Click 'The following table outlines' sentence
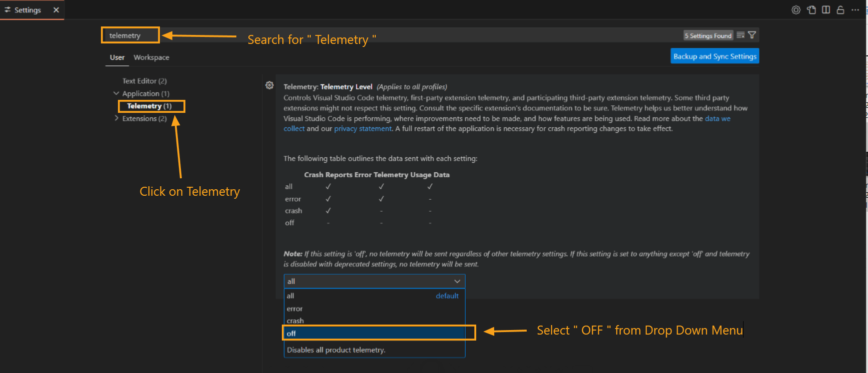 point(380,158)
